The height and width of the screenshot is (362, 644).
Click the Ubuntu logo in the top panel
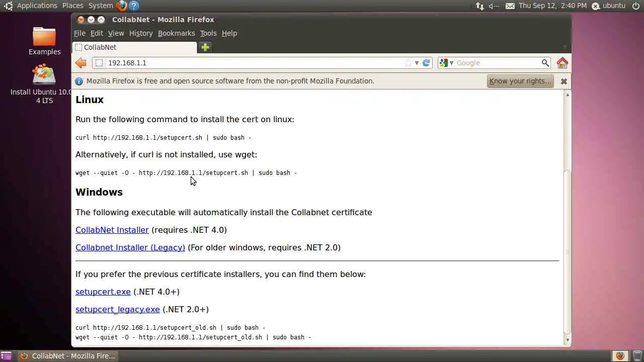tap(8, 6)
